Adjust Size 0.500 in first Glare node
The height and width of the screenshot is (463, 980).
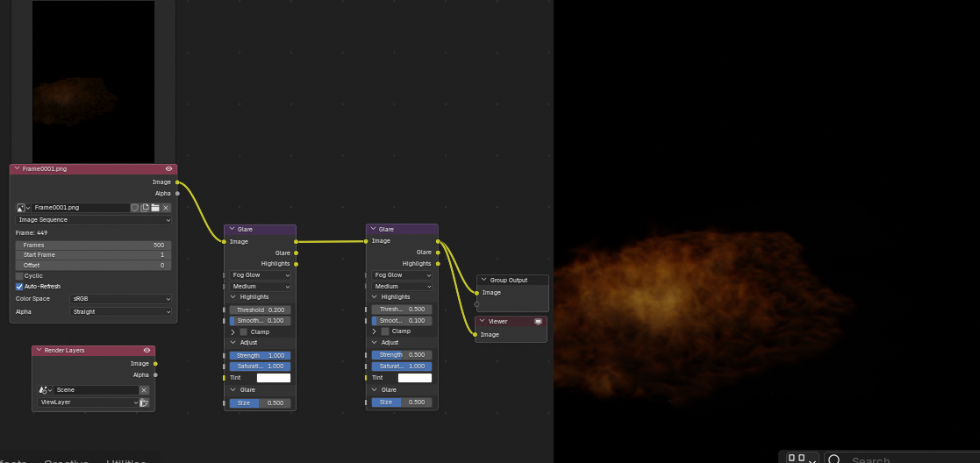260,403
